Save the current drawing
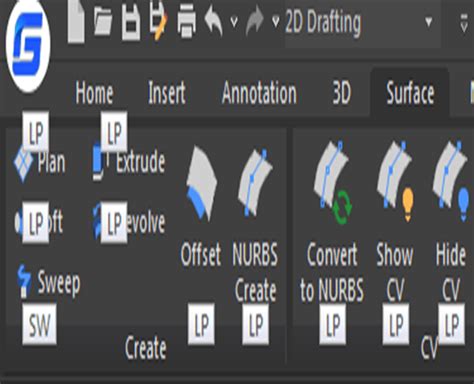Viewport: 474px width, 384px height. coord(131,23)
